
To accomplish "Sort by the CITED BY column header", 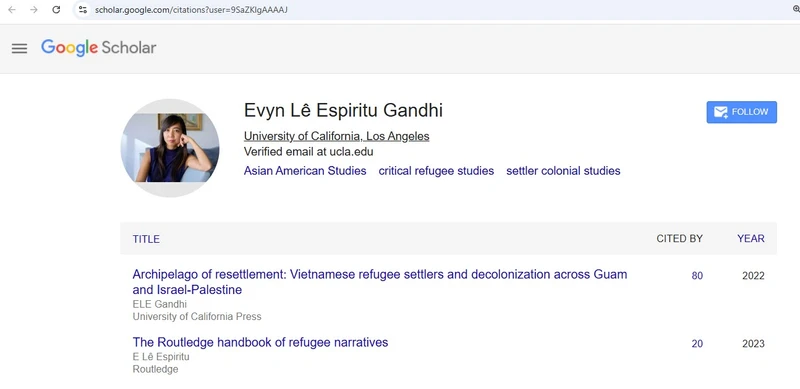I will [x=680, y=238].
